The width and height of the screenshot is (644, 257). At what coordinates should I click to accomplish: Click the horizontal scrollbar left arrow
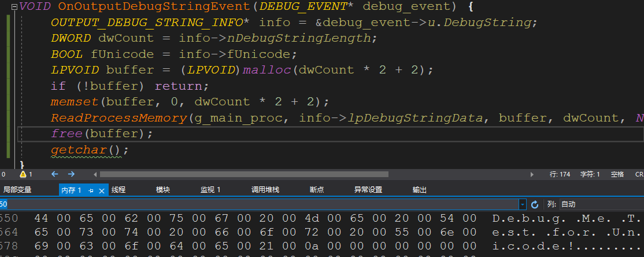[x=95, y=174]
